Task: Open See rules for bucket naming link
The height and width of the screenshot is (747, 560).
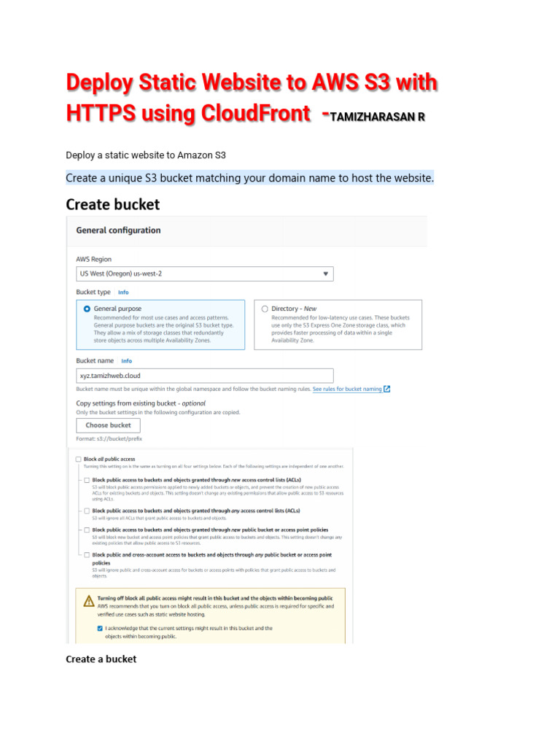Action: (347, 389)
